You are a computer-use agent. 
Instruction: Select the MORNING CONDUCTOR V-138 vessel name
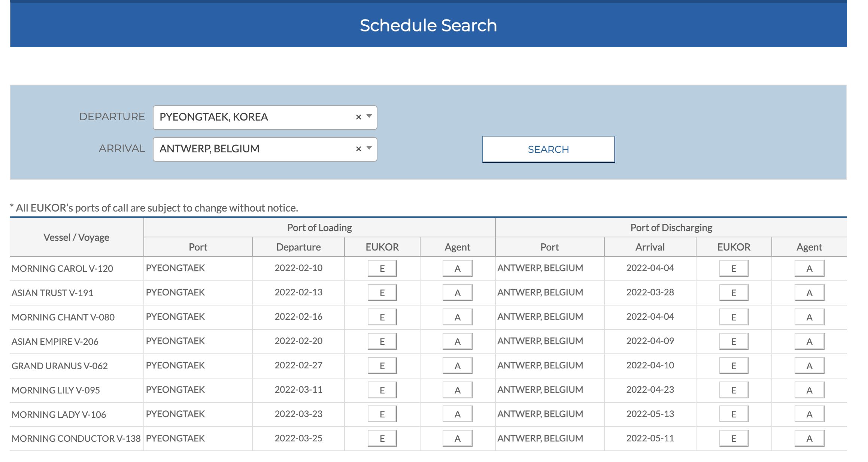click(x=76, y=438)
